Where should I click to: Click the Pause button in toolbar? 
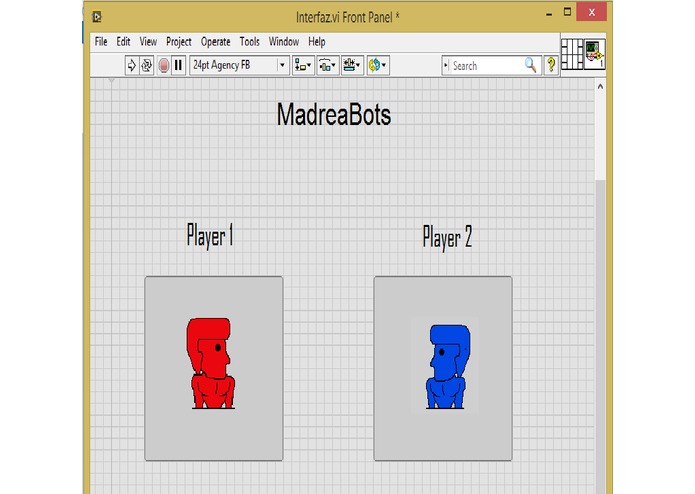click(178, 66)
